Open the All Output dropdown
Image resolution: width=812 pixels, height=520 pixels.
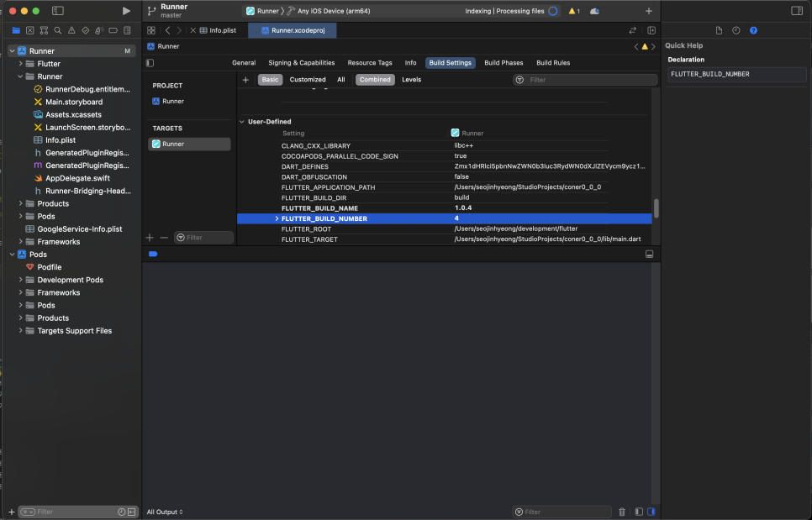165,512
